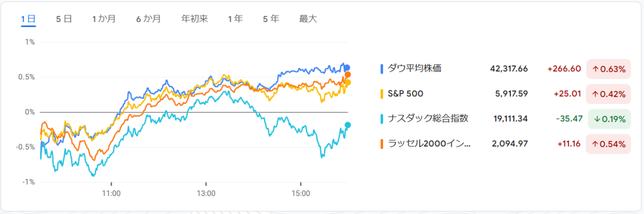This screenshot has width=644, height=214.
Task: Click the ↑0.54% change badge
Action: [x=609, y=144]
